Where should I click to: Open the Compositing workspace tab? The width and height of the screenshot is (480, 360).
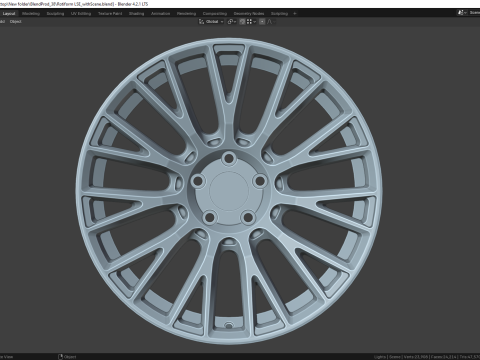tap(215, 14)
